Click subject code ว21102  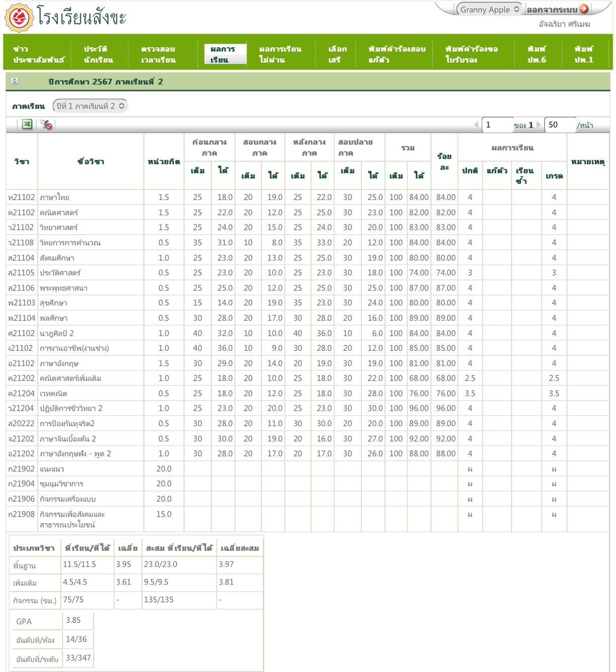(21, 227)
